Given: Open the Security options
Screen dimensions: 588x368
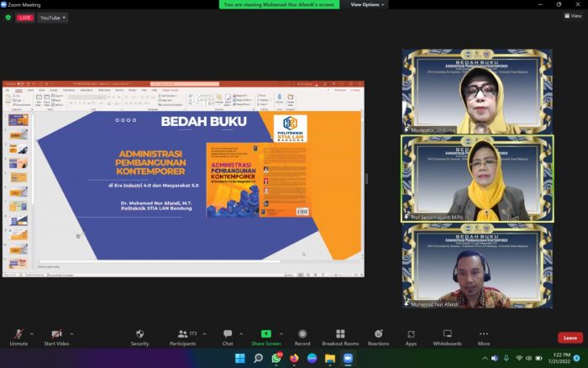Looking at the screenshot, I should point(139,334).
